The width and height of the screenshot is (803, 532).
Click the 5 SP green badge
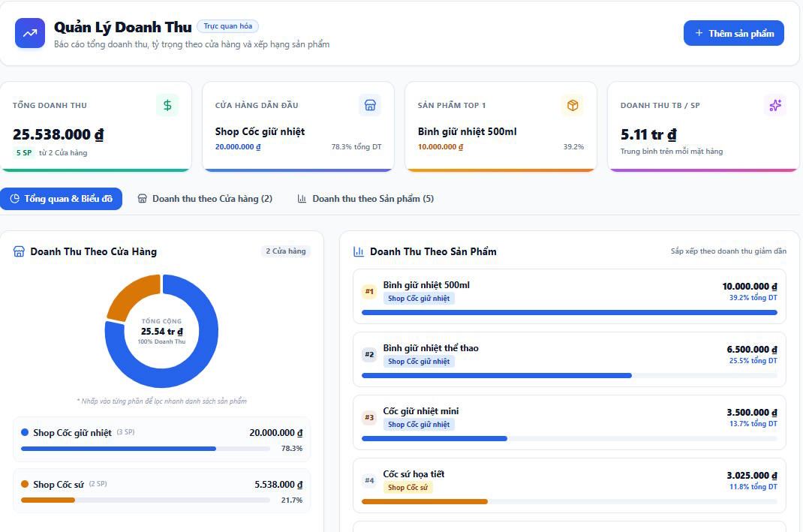23,152
